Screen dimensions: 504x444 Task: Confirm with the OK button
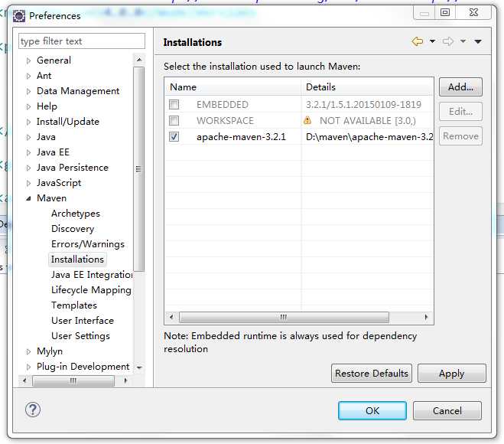click(x=372, y=410)
